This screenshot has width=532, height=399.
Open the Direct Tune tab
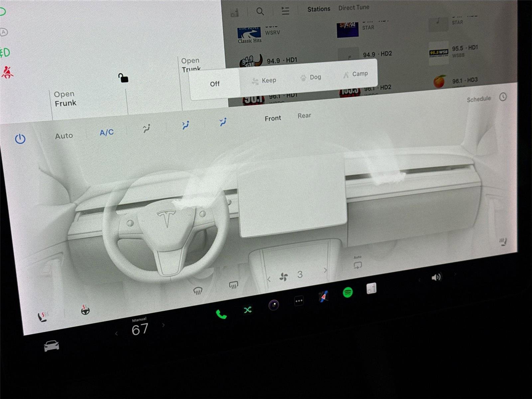(353, 7)
